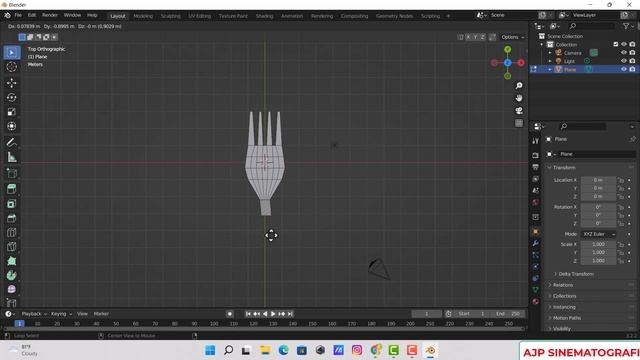Screen dimensions: 640x360
Task: Toggle camera view in viewport
Action: (519, 111)
